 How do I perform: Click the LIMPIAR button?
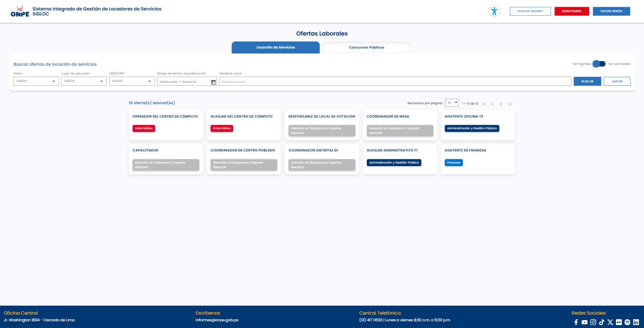[x=617, y=82]
